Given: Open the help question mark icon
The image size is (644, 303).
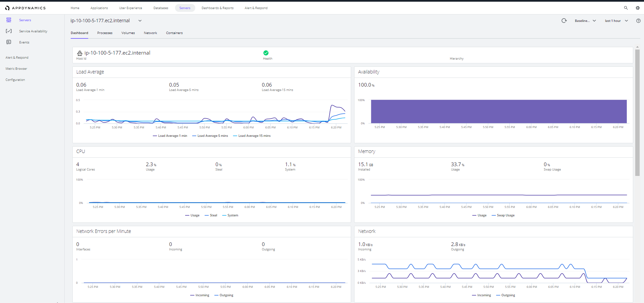Looking at the screenshot, I should point(638,21).
